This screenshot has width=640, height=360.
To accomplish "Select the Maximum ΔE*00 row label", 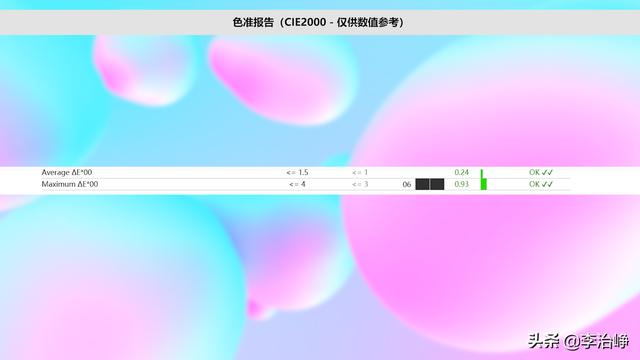I will click(70, 184).
